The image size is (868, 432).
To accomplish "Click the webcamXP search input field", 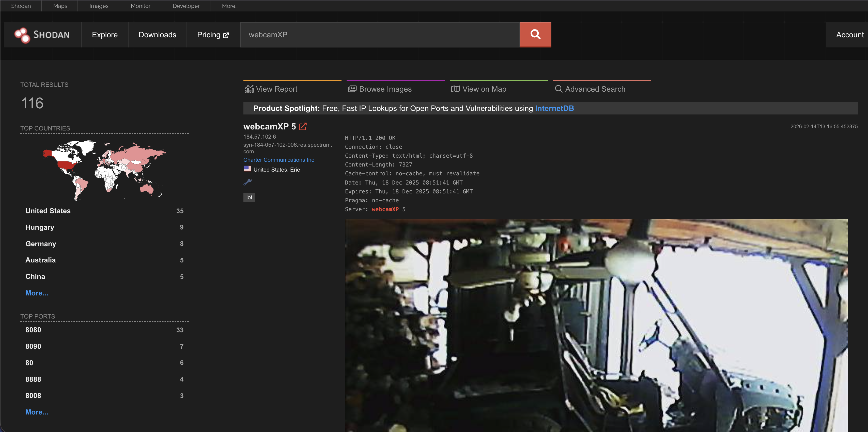I will point(380,35).
